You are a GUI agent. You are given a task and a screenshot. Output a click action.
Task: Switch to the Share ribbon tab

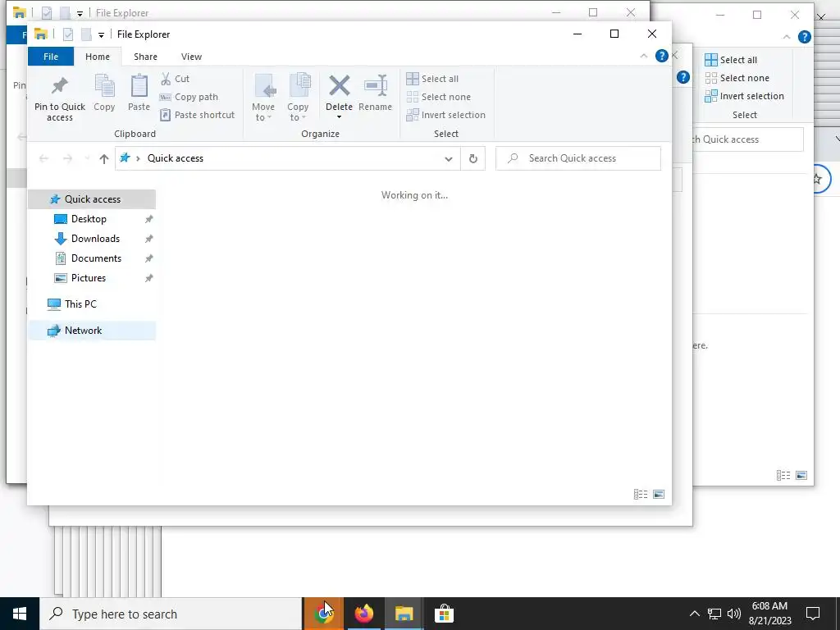click(x=146, y=57)
